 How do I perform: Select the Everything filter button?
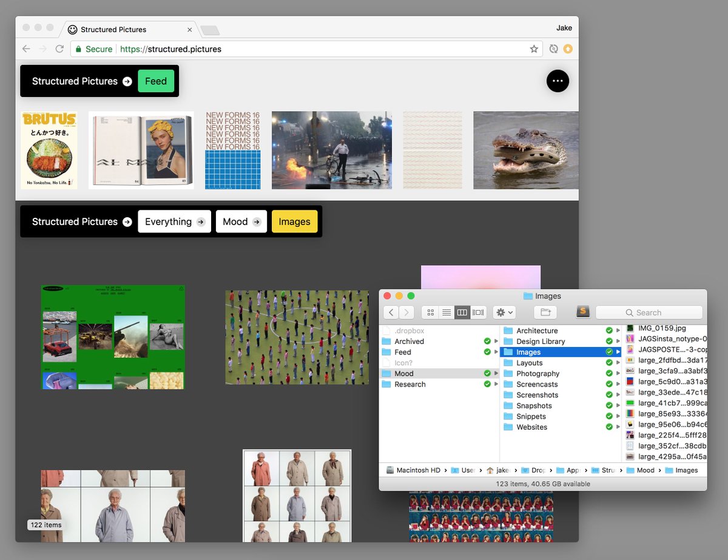(174, 221)
